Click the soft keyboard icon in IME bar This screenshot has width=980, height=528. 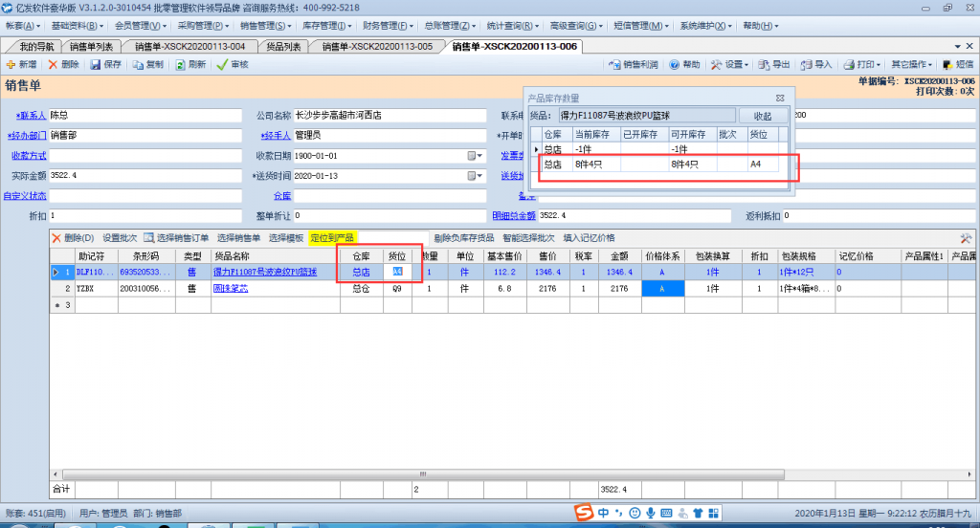click(666, 513)
